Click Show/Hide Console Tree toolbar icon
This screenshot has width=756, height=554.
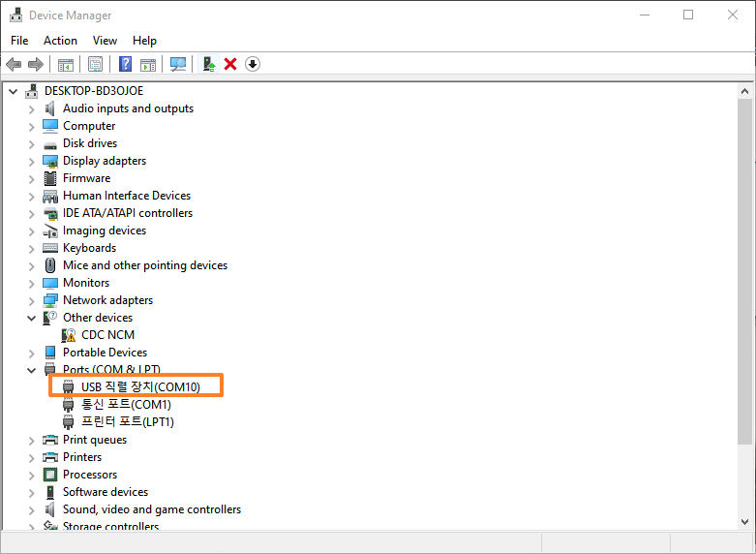[x=66, y=64]
